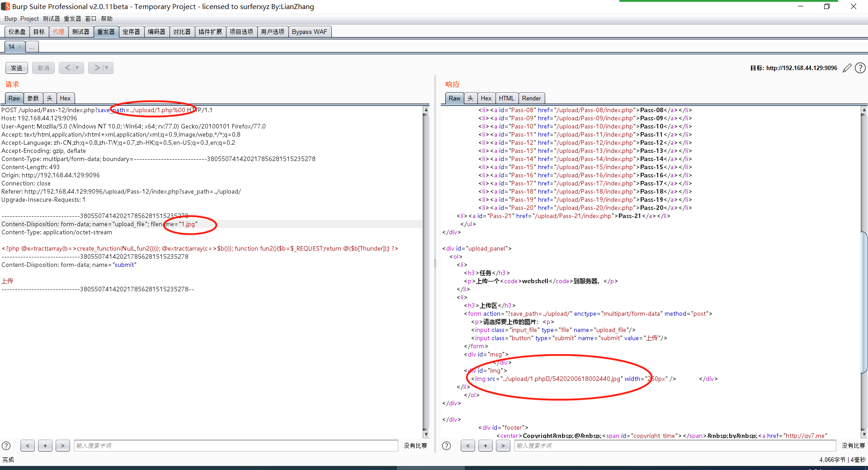Open a new repeater tab with ... button

pos(32,47)
